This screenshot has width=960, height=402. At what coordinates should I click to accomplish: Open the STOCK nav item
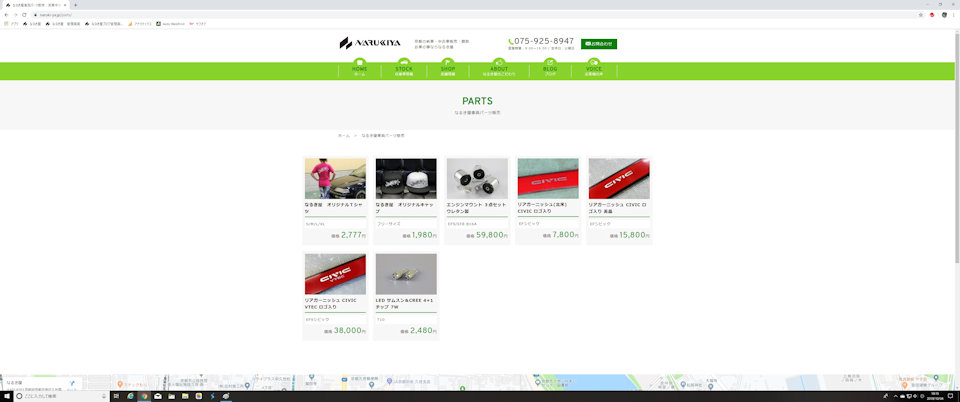click(403, 69)
